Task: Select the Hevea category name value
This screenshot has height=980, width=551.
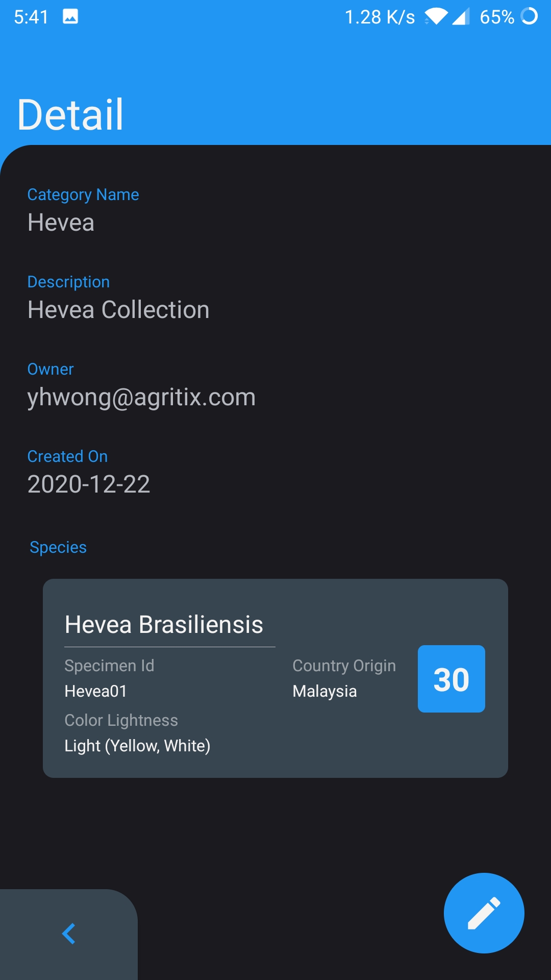Action: (61, 223)
